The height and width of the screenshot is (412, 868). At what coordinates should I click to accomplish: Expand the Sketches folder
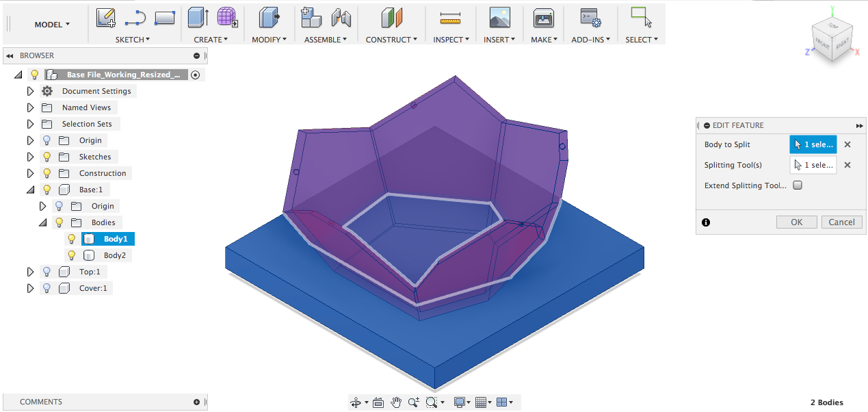(30, 157)
